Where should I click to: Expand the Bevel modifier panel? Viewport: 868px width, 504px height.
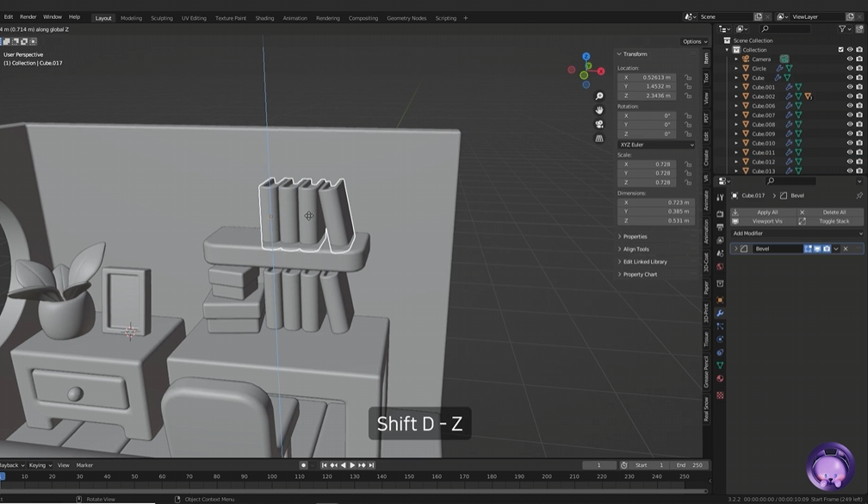click(x=735, y=249)
